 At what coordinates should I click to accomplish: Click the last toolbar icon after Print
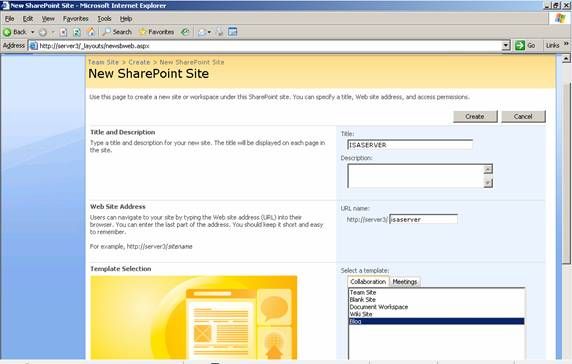pyautogui.click(x=232, y=32)
